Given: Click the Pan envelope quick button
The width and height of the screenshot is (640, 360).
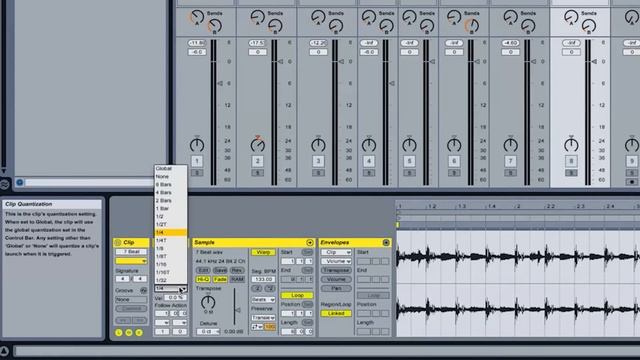Looking at the screenshot, I should pos(336,288).
